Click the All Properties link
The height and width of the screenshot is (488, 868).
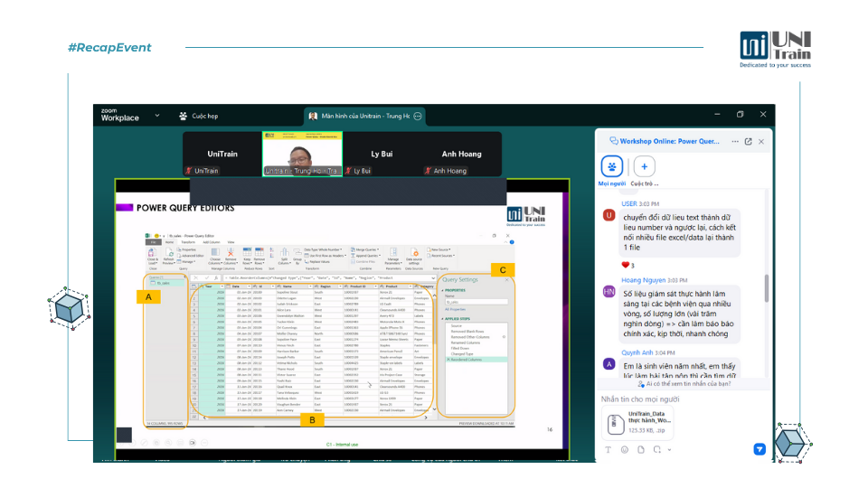(455, 309)
